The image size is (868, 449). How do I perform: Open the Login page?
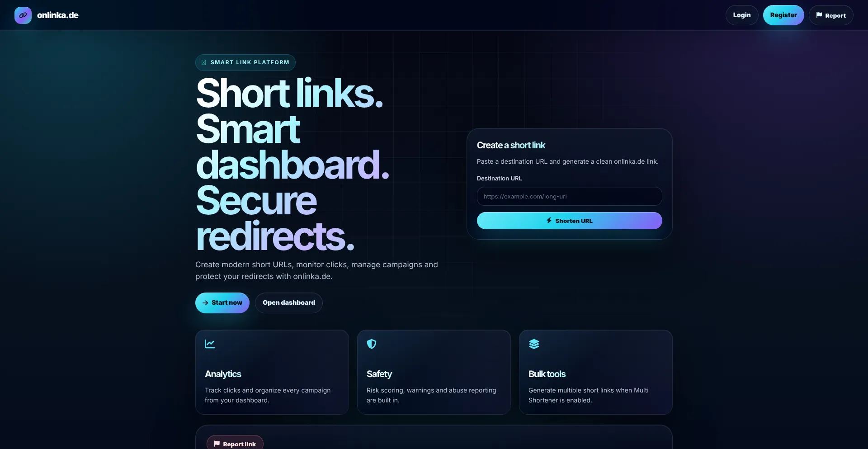(x=742, y=15)
